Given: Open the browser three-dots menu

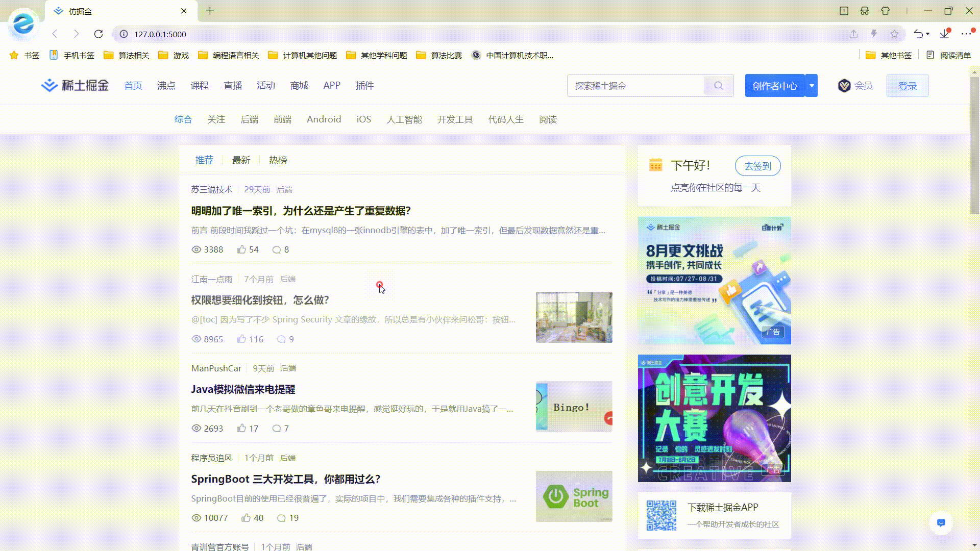Looking at the screenshot, I should [x=966, y=34].
